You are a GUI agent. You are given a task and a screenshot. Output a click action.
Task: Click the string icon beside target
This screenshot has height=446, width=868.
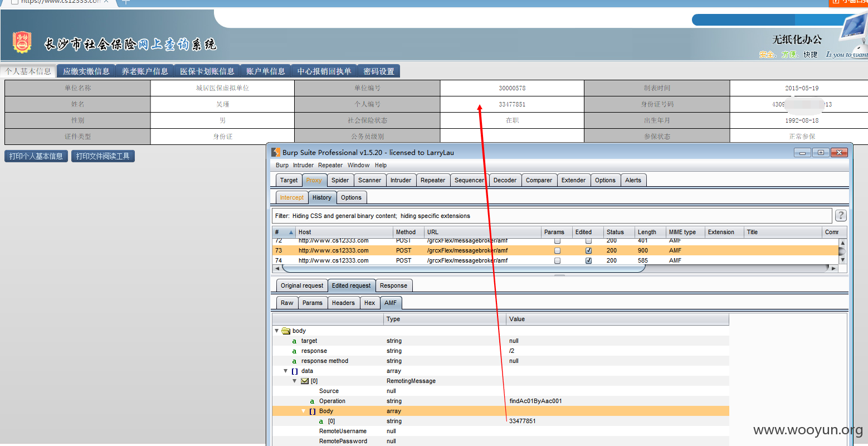click(x=294, y=341)
